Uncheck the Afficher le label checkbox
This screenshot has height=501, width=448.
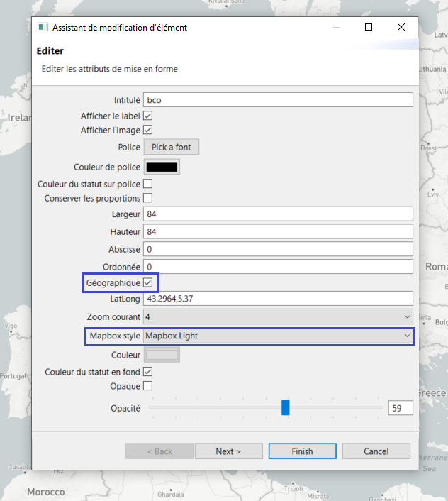click(148, 115)
